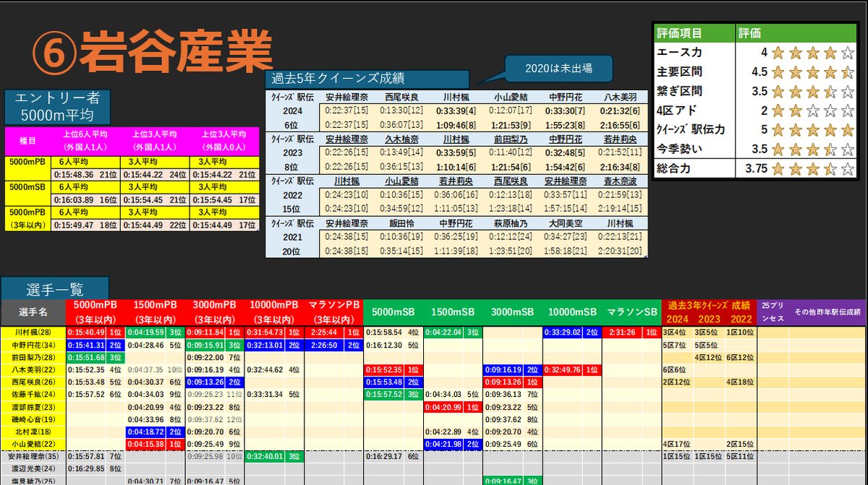Select final time 2:20:31[20]
The width and height of the screenshot is (868, 485).
[x=619, y=251]
